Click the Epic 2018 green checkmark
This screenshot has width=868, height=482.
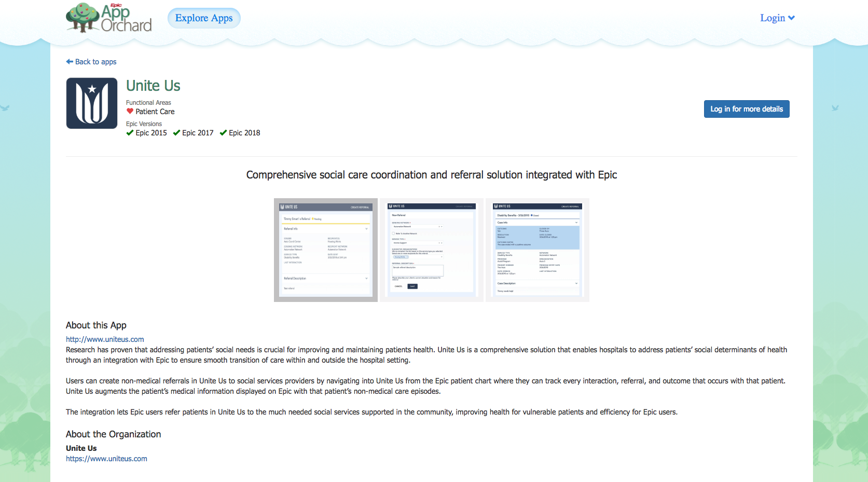[223, 133]
